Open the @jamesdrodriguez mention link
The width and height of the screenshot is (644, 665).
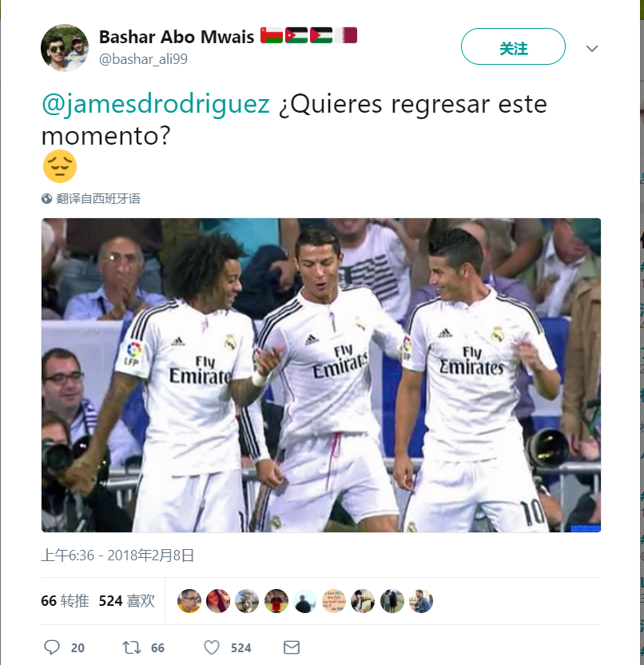pos(156,104)
